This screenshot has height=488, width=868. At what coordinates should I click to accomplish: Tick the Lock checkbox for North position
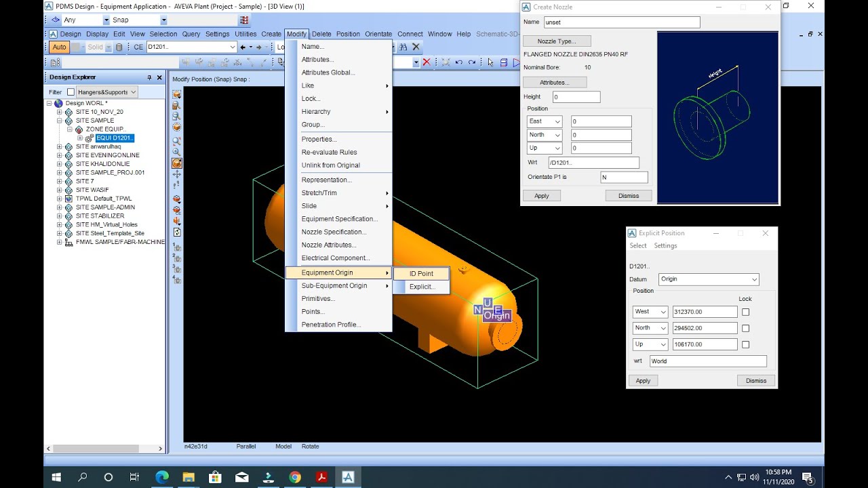(746, 328)
